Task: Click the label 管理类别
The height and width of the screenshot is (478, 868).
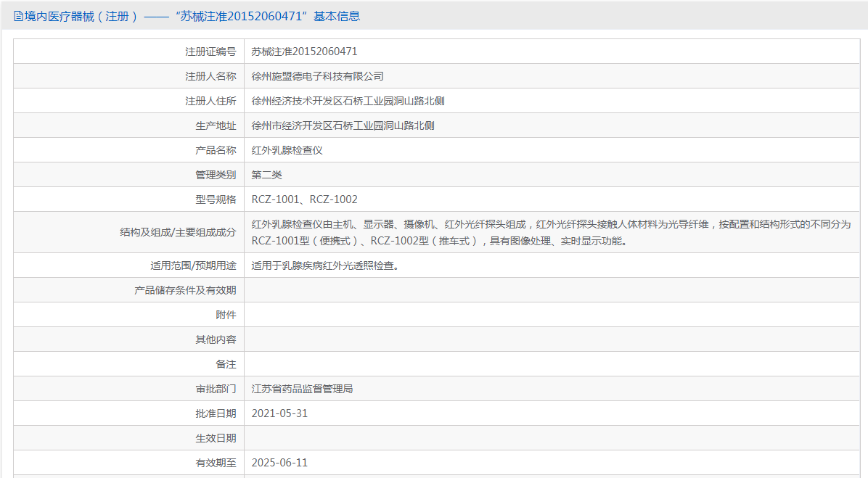Action: tap(216, 175)
